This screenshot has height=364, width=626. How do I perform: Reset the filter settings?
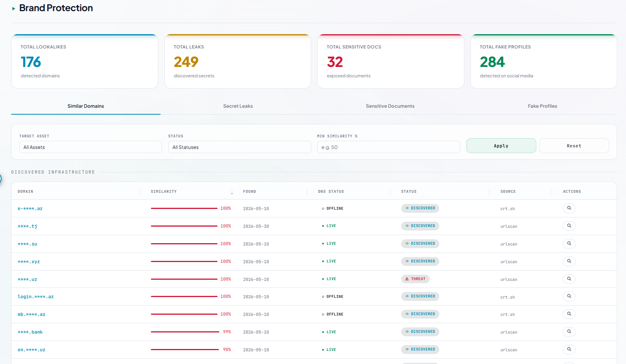click(x=574, y=146)
